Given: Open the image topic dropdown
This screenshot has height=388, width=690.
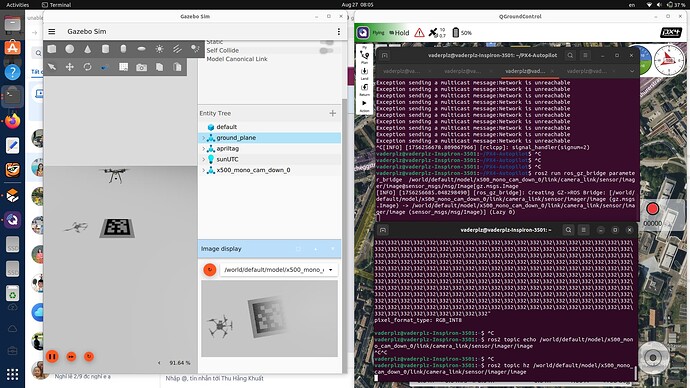Looking at the screenshot, I should point(279,270).
